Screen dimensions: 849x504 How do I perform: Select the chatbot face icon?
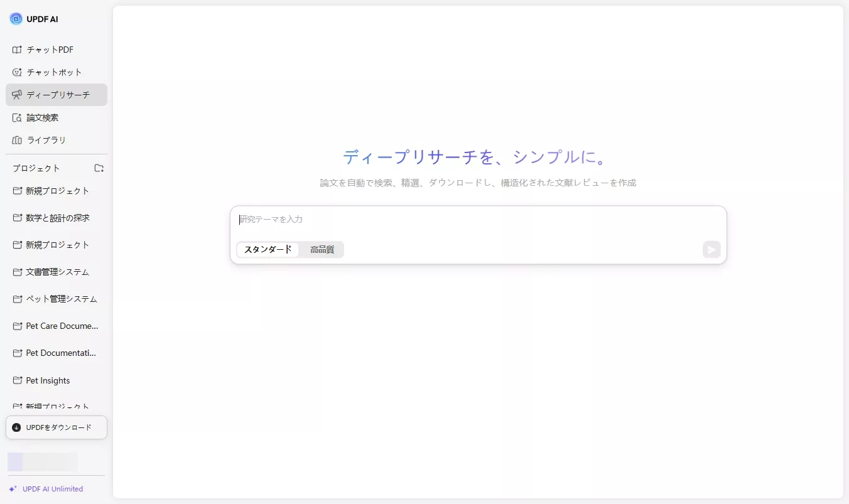(x=17, y=72)
